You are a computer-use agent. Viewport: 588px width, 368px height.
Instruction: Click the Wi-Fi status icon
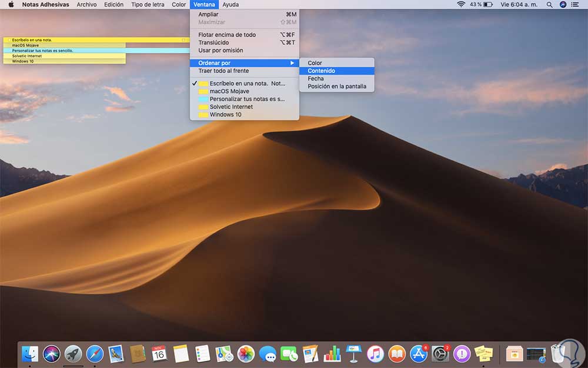tap(461, 5)
